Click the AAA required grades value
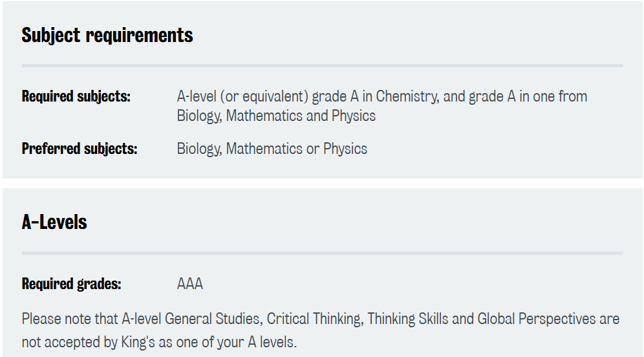 tap(189, 284)
